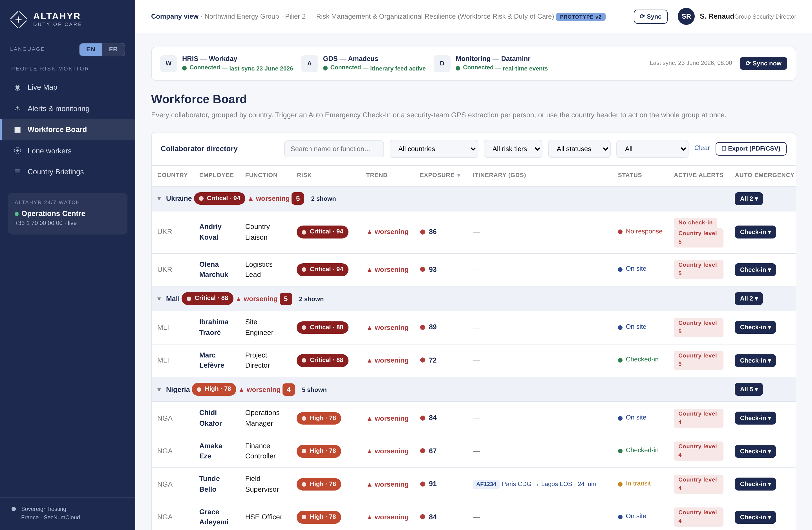Click the No response status for Andriy Koval

tap(640, 231)
